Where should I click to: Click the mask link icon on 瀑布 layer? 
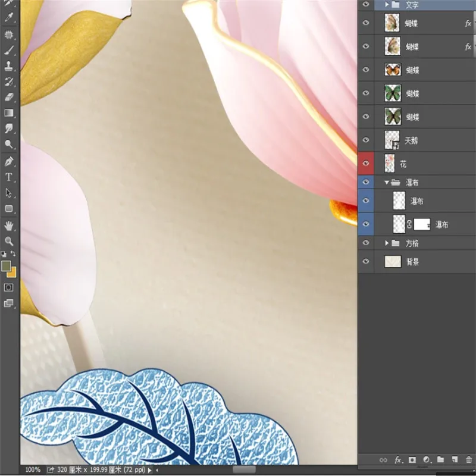[x=409, y=224]
